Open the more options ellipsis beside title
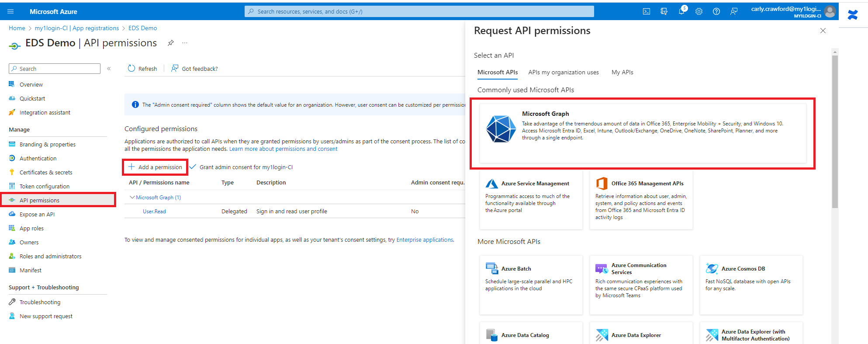Screen dimensions: 868x344 pyautogui.click(x=185, y=43)
